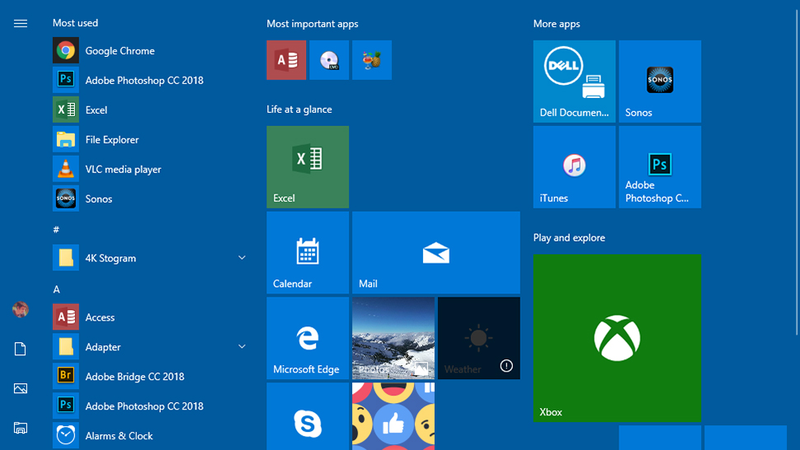This screenshot has width=800, height=450.
Task: Open Adobe Photoshop CC 2018 under A section
Action: [151, 406]
